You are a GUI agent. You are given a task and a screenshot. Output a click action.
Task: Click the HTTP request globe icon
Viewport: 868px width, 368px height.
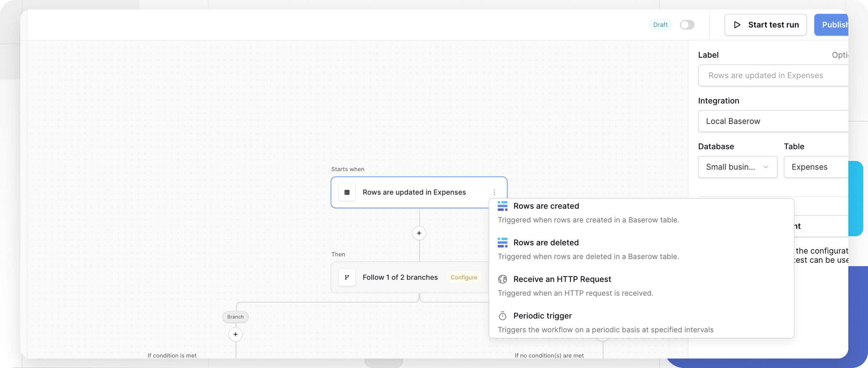coord(502,279)
